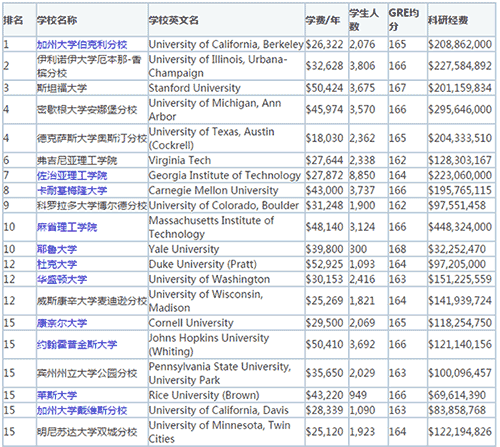The width and height of the screenshot is (500, 447).
Task: Open the 麻省理工学院 link
Action: (67, 227)
